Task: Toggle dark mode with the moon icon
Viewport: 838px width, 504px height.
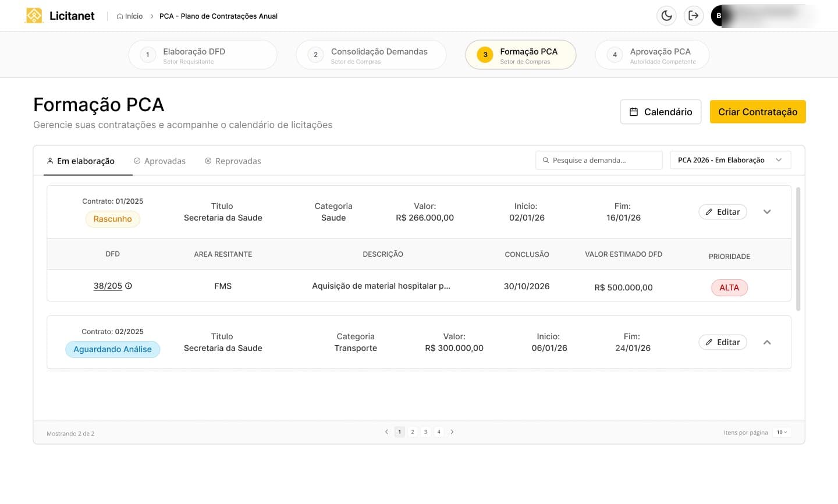Action: click(667, 16)
